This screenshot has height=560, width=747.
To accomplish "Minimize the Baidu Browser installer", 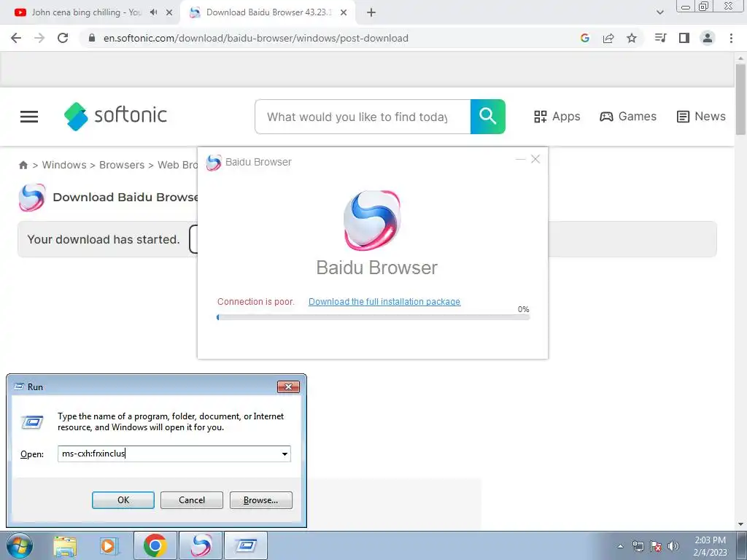I will coord(520,159).
